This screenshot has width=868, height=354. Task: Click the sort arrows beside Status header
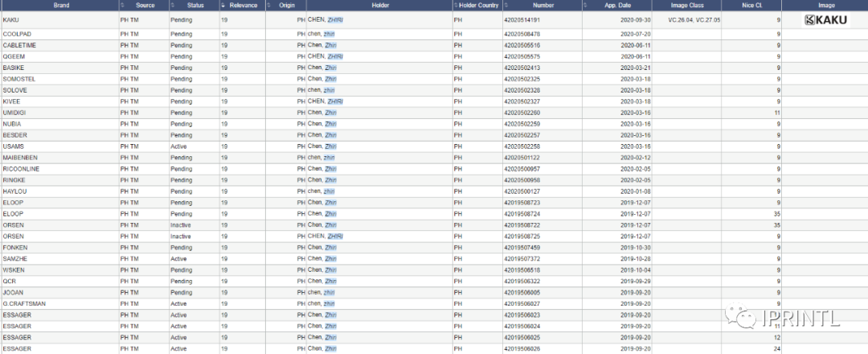point(173,5)
